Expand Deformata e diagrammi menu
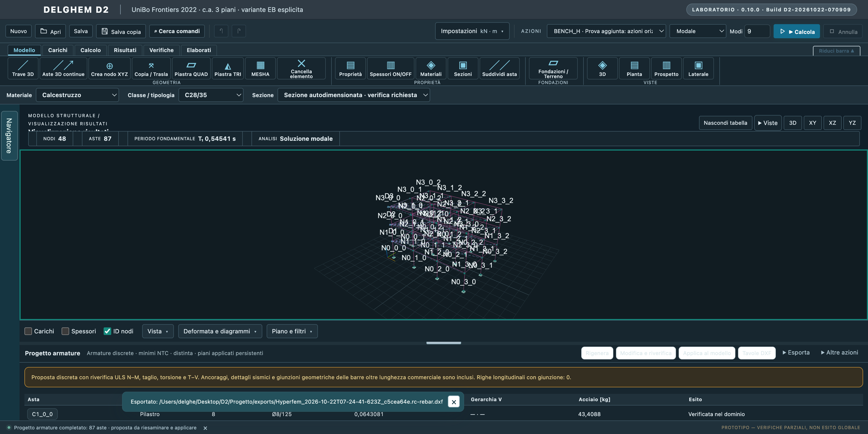The height and width of the screenshot is (434, 868). (220, 331)
